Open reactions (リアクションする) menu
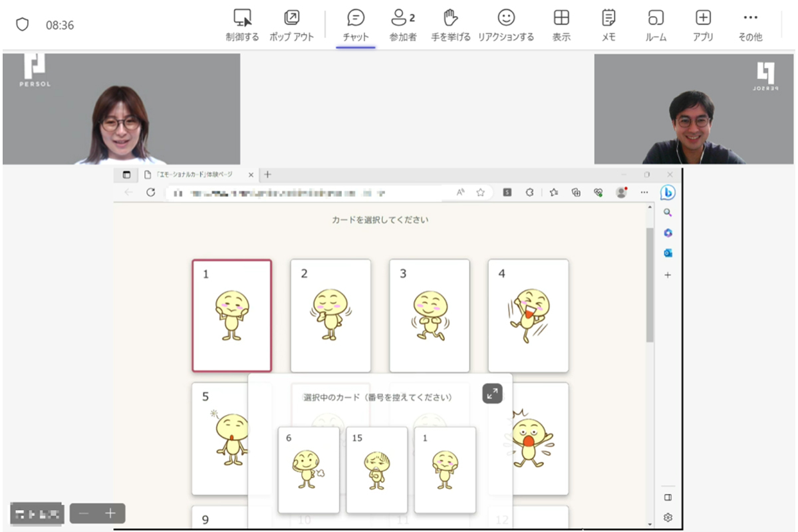 506,26
